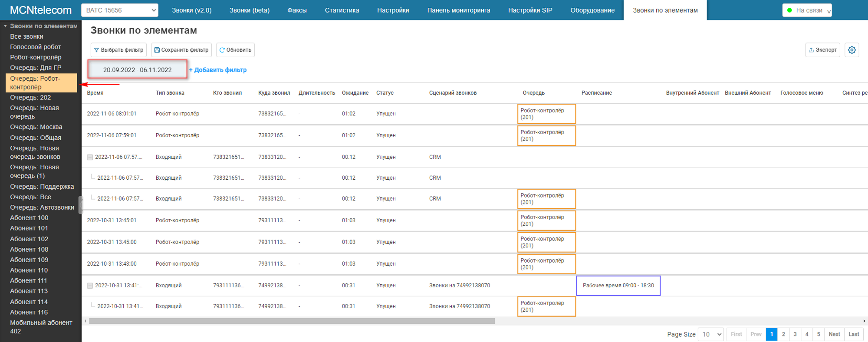The width and height of the screenshot is (868, 342).
Task: Click the scrollbar right arrow
Action: [865, 321]
